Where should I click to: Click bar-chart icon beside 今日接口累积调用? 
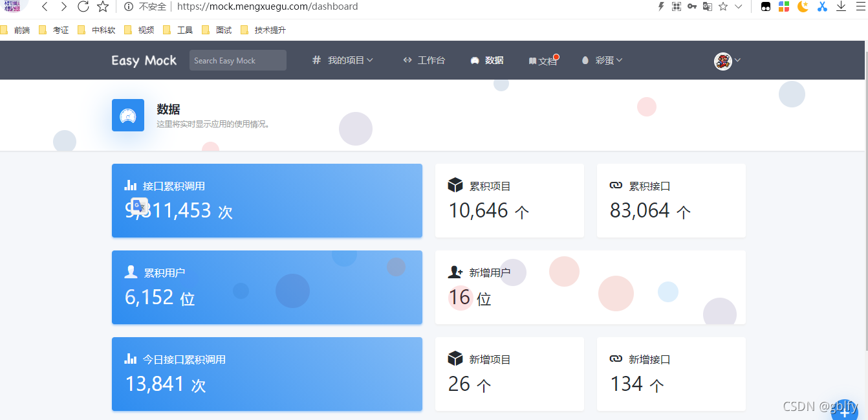coord(131,359)
